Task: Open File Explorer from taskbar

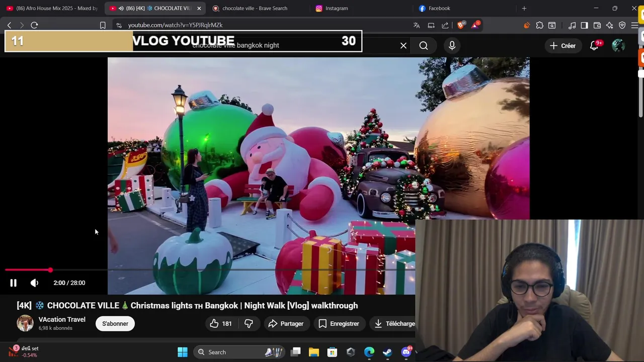Action: pyautogui.click(x=314, y=352)
